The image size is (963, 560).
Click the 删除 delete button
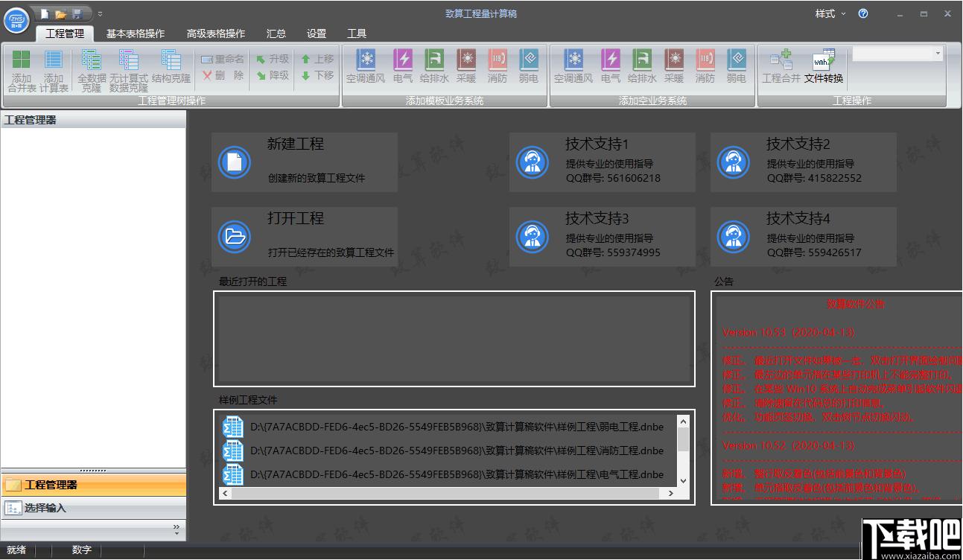(223, 75)
